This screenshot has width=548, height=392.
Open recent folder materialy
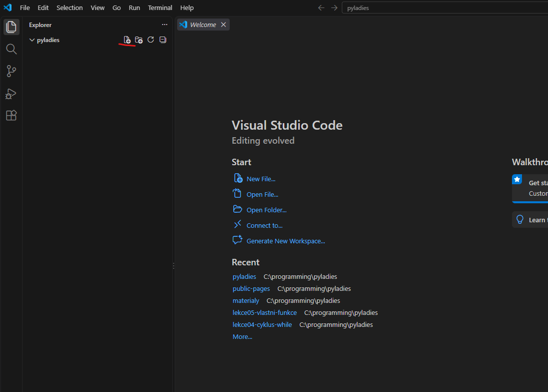(246, 300)
